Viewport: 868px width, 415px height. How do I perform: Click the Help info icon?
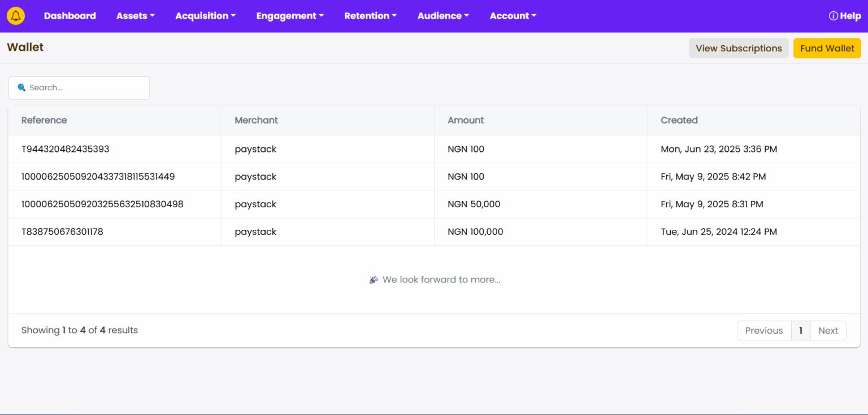832,16
